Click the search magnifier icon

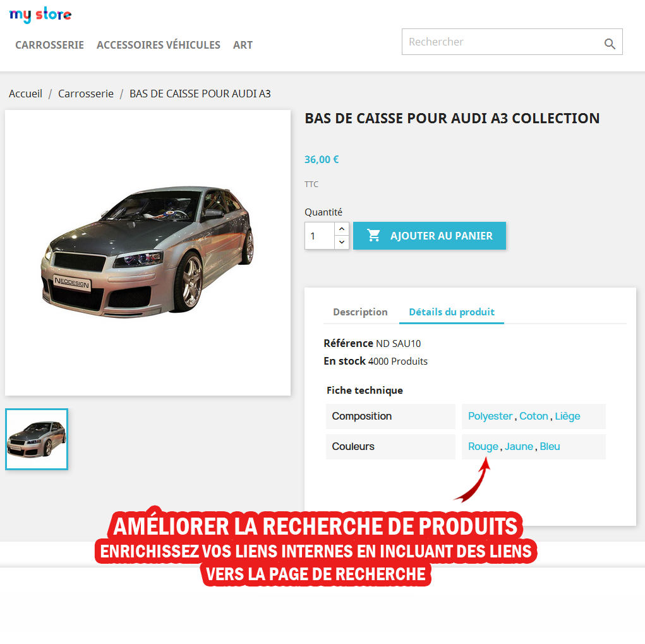coord(610,44)
